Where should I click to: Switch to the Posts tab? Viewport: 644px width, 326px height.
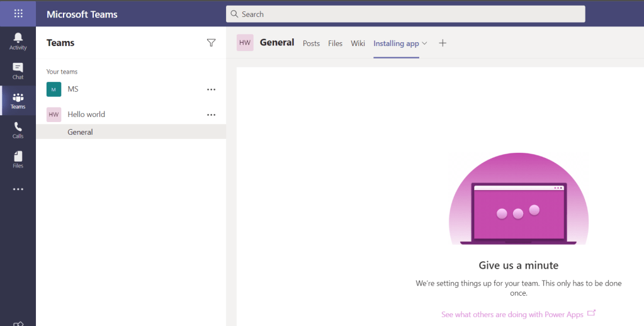click(x=311, y=43)
